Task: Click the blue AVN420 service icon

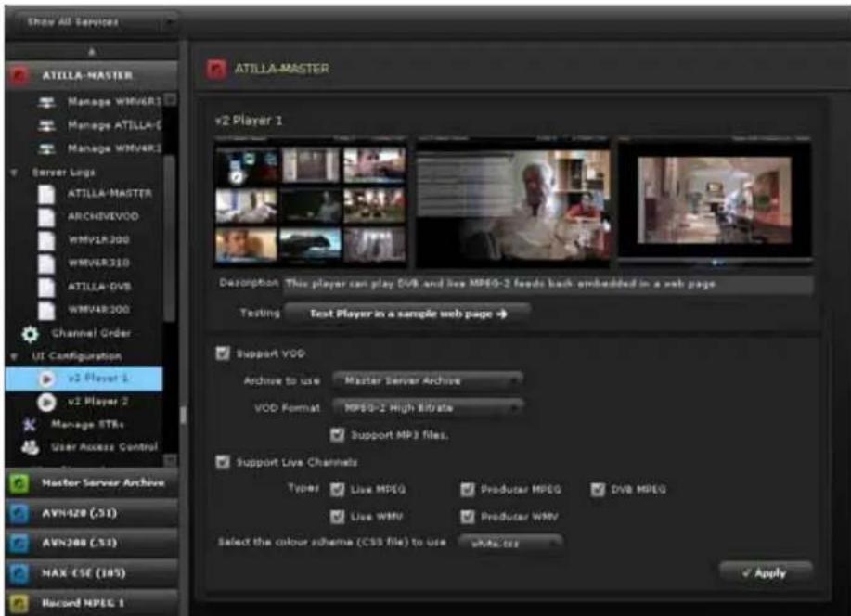Action: 19,513
